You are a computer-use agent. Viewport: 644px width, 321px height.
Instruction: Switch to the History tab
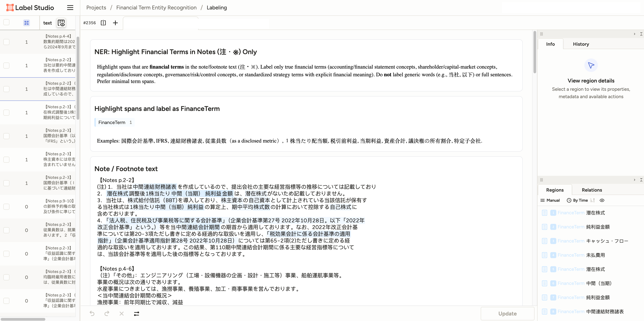tap(581, 44)
